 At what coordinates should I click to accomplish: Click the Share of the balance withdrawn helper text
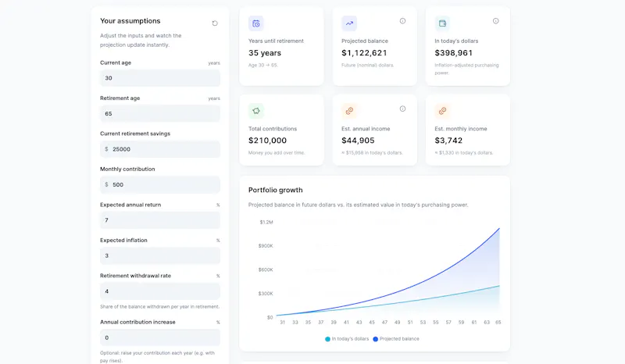point(160,307)
